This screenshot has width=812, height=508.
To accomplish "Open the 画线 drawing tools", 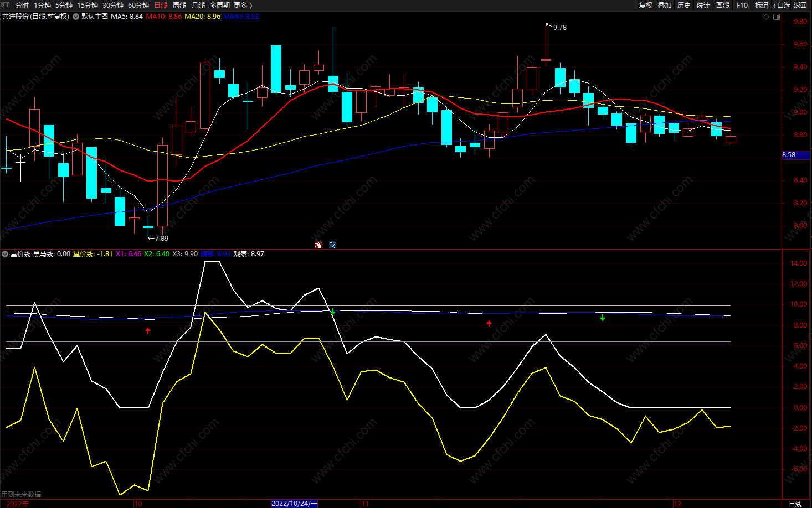I will pyautogui.click(x=723, y=5).
